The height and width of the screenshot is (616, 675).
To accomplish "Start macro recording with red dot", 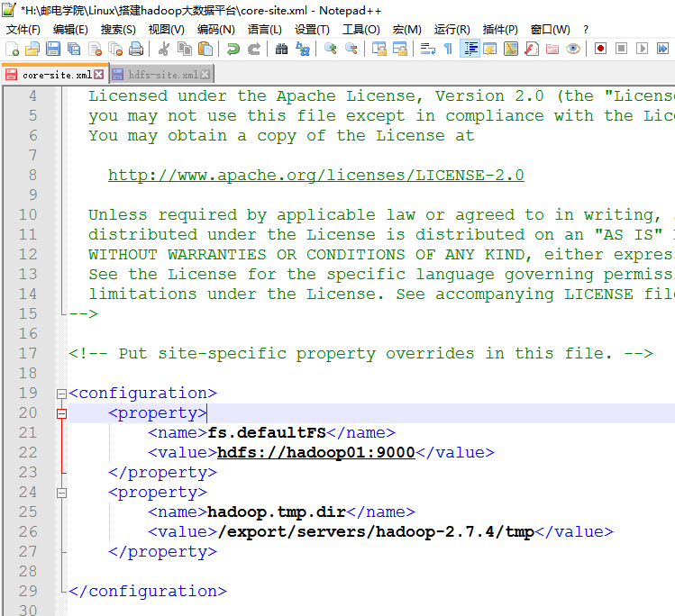I will 600,49.
